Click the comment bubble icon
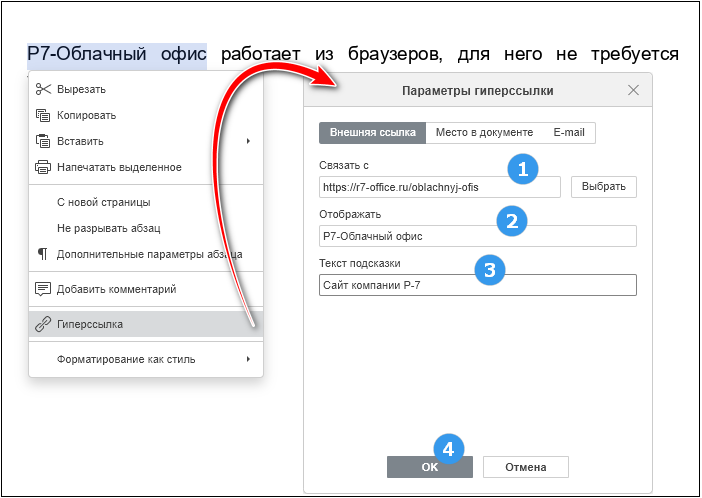 43,289
